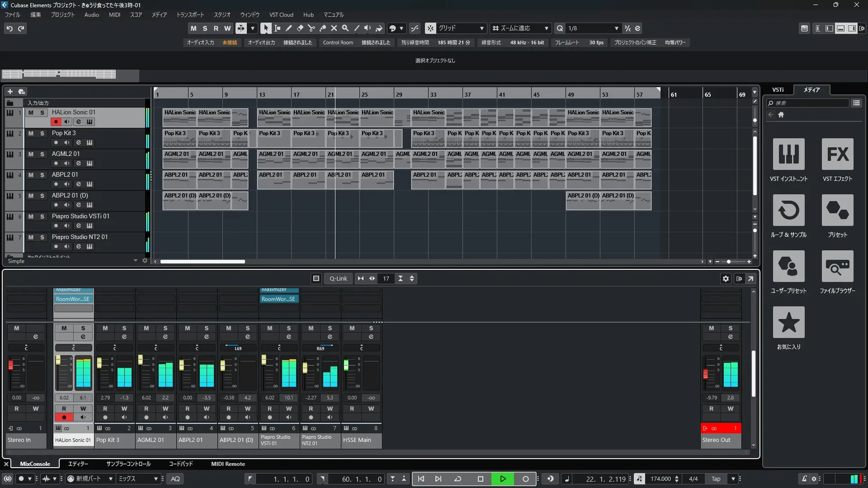Open VST Effects in Media rack
This screenshot has width=868, height=488.
pos(837,155)
